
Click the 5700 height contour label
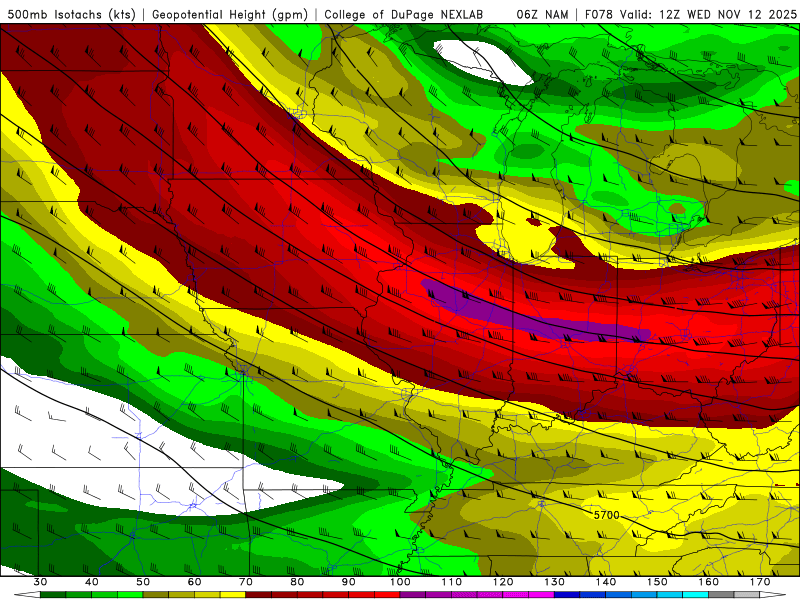coord(607,515)
